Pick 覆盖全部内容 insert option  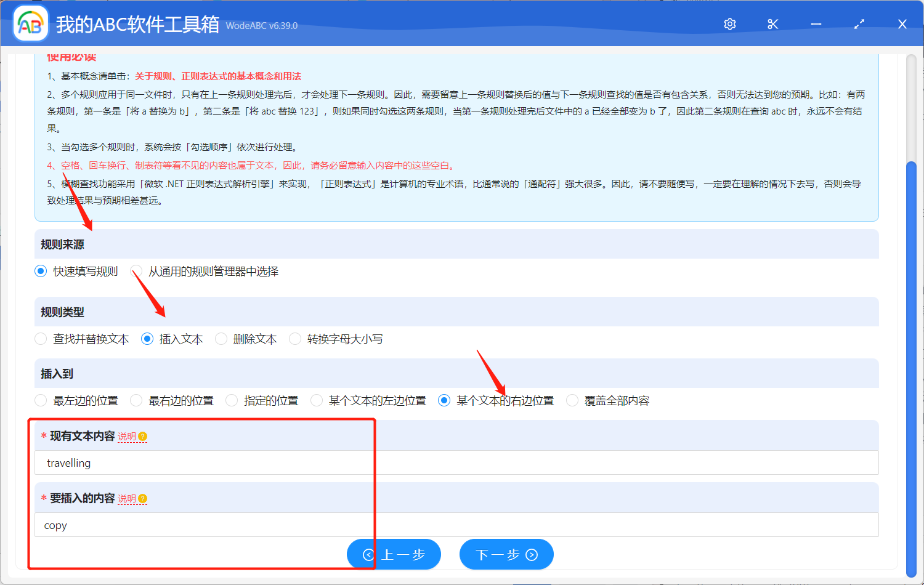572,401
